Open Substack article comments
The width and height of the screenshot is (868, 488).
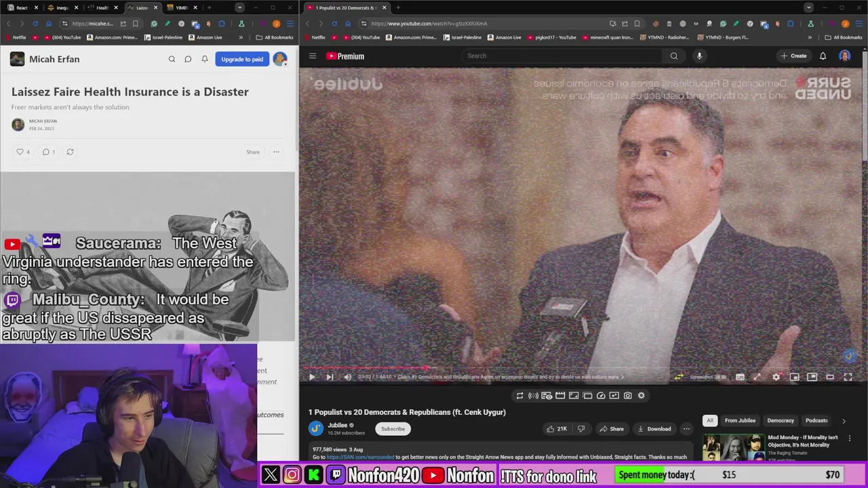[x=49, y=152]
